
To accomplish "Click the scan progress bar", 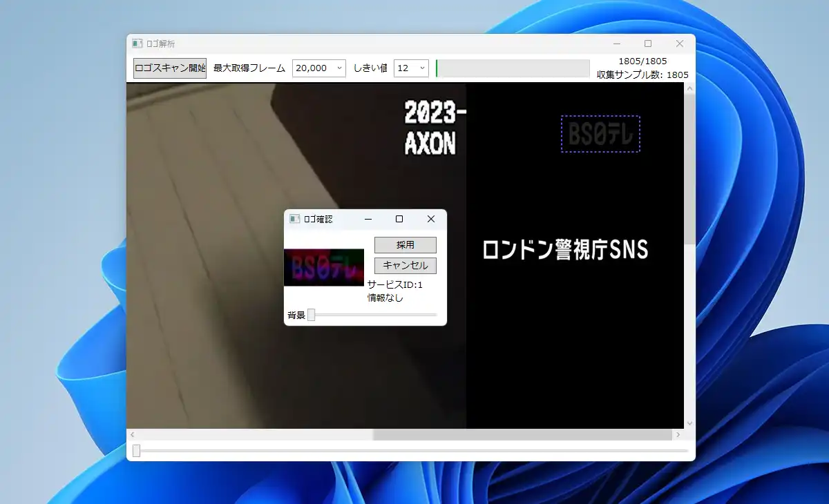I will [x=513, y=68].
